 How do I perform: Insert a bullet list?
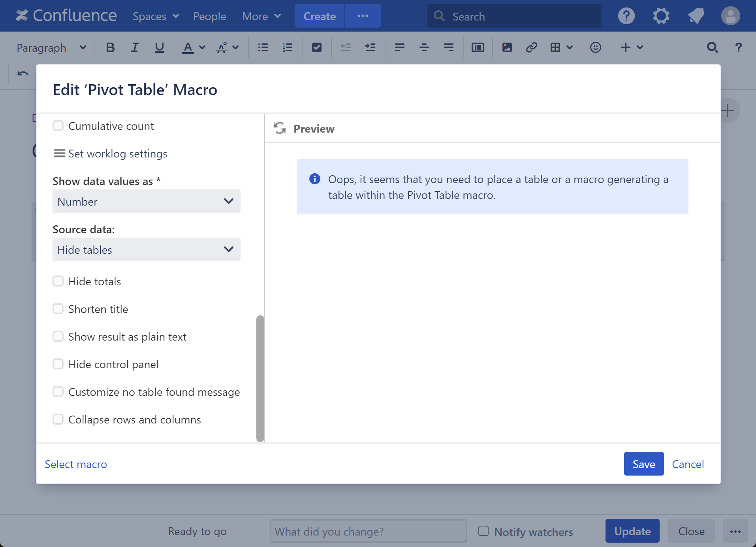[263, 48]
